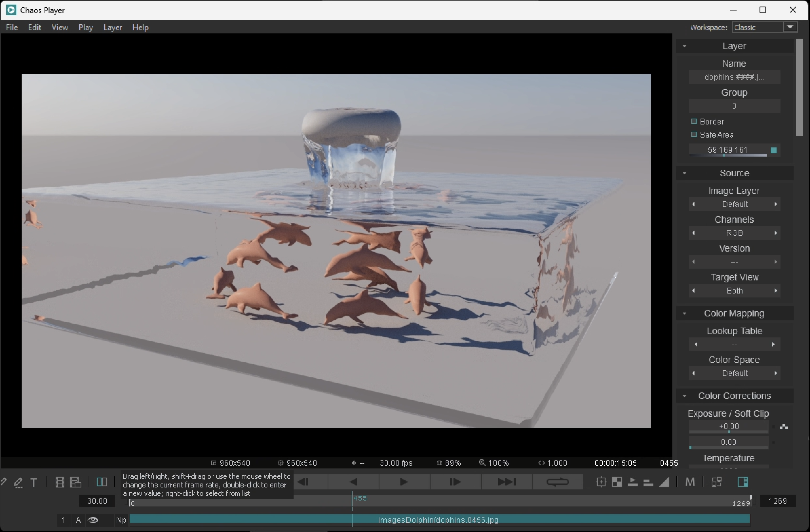Play the sequence forward
This screenshot has height=532, width=810.
tap(404, 482)
